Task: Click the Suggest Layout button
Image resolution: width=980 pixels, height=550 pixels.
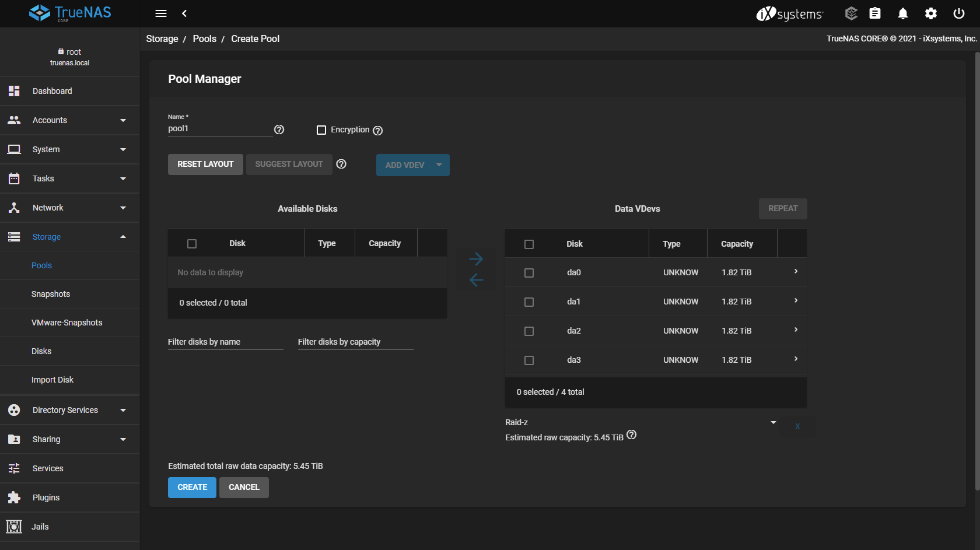Action: [289, 164]
